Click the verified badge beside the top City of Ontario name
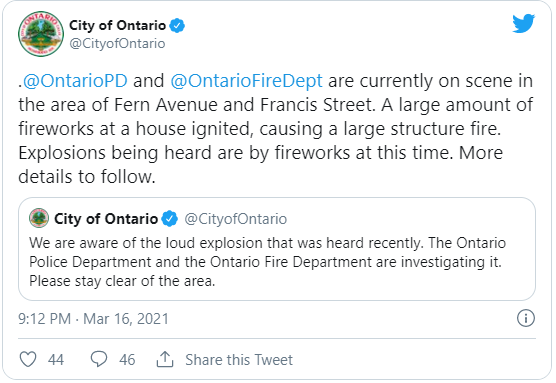The height and width of the screenshot is (383, 556). coord(177,26)
